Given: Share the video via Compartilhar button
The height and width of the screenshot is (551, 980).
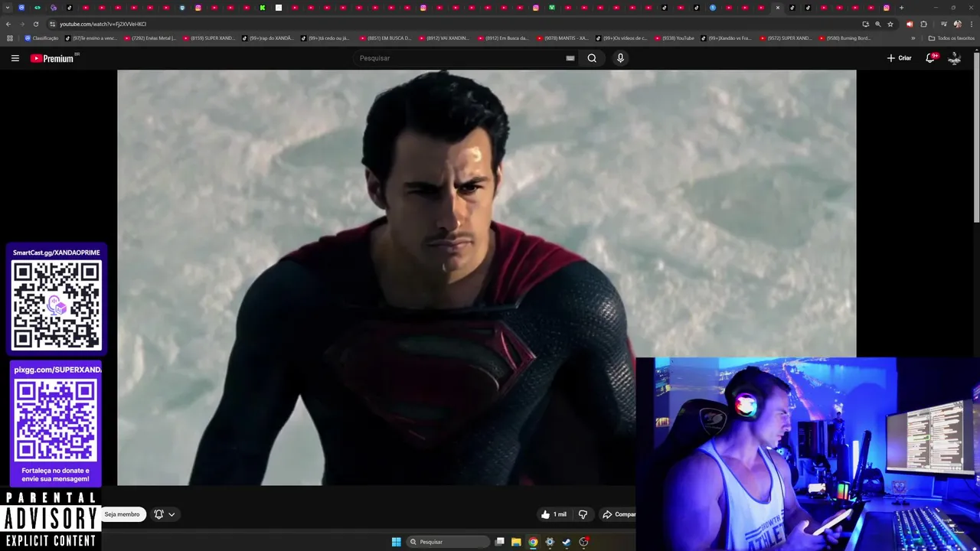Looking at the screenshot, I should [619, 514].
